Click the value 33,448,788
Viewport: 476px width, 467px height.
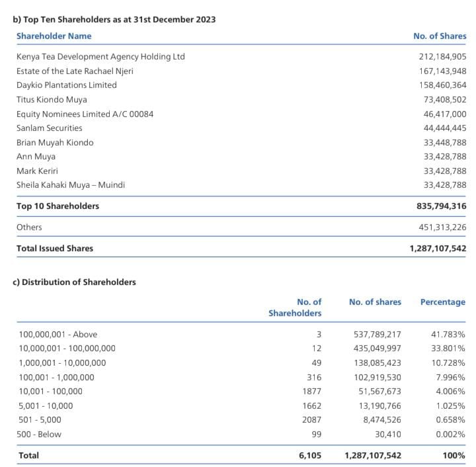(x=445, y=143)
